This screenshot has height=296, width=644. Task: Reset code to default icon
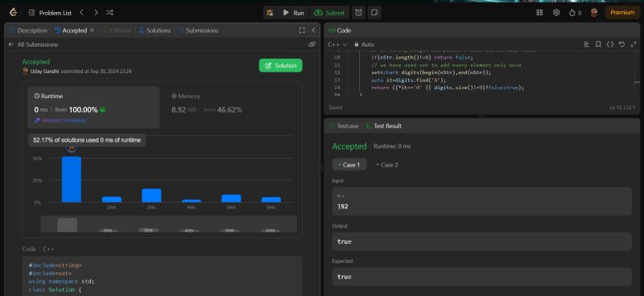click(x=621, y=44)
